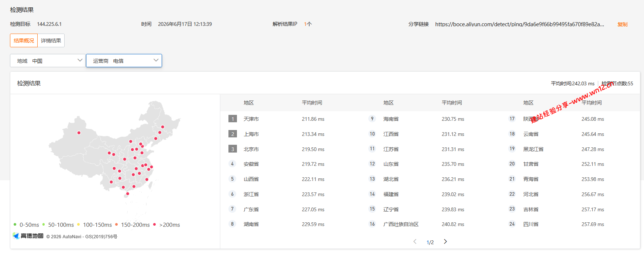644x253 pixels.
Task: Click rank 3 badge for 北京市
Action: click(x=233, y=149)
